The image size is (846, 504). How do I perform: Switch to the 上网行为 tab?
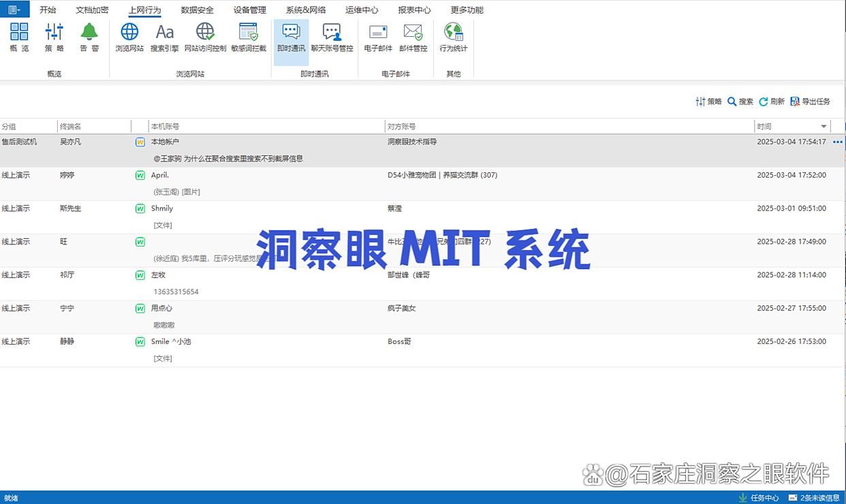click(144, 10)
